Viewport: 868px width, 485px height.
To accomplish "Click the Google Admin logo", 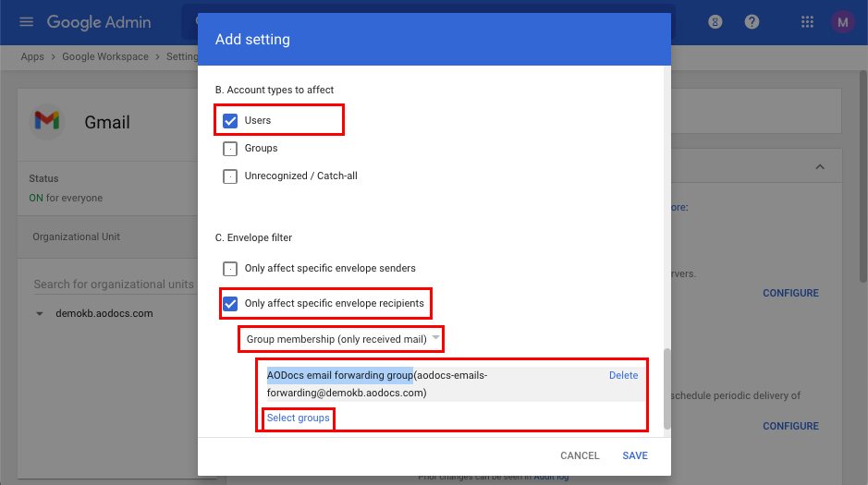I will pos(99,22).
